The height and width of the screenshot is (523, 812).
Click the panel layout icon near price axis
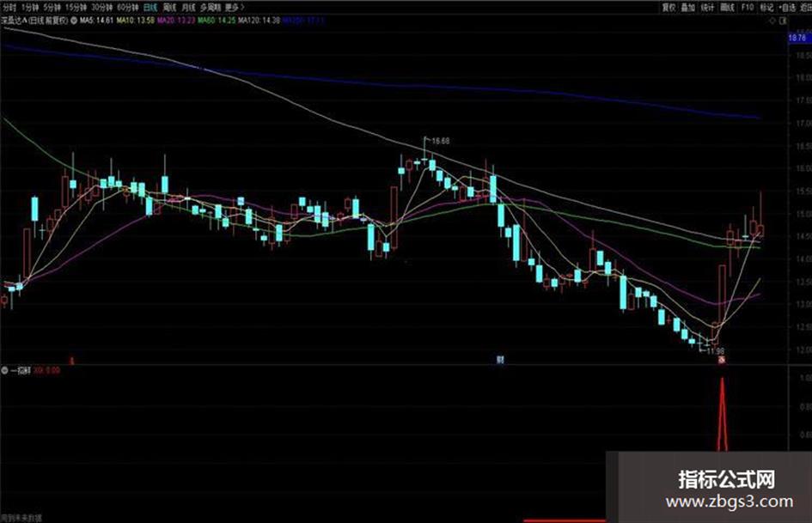[783, 21]
